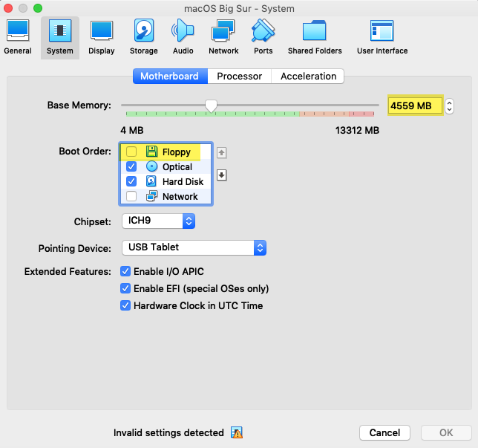Screen dimensions: 478x448
Task: Select the Floppy label in Boot Order
Action: (x=177, y=152)
